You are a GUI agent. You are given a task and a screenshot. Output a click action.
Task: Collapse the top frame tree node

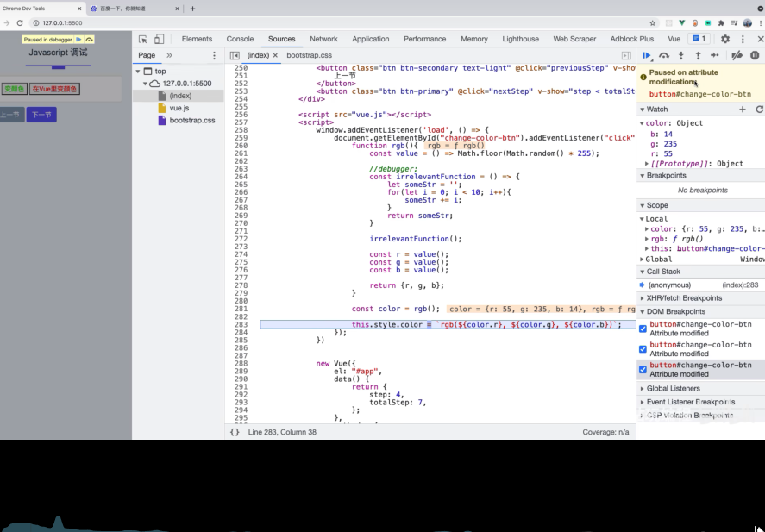coord(138,72)
